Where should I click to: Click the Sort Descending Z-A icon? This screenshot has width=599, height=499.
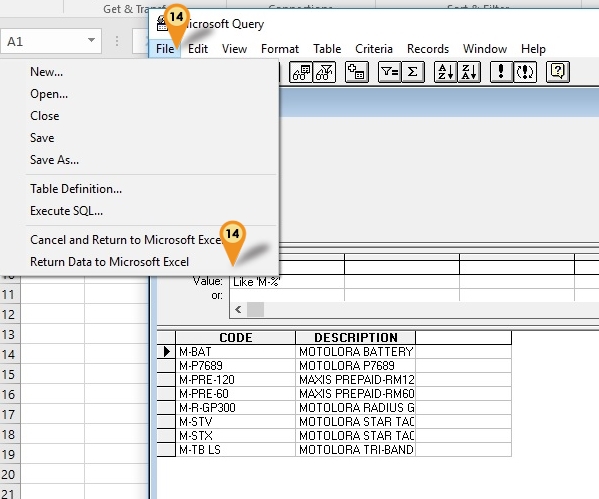469,72
